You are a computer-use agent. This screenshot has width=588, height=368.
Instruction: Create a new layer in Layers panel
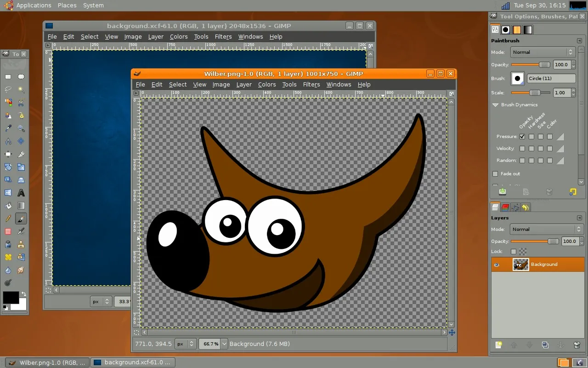point(498,345)
